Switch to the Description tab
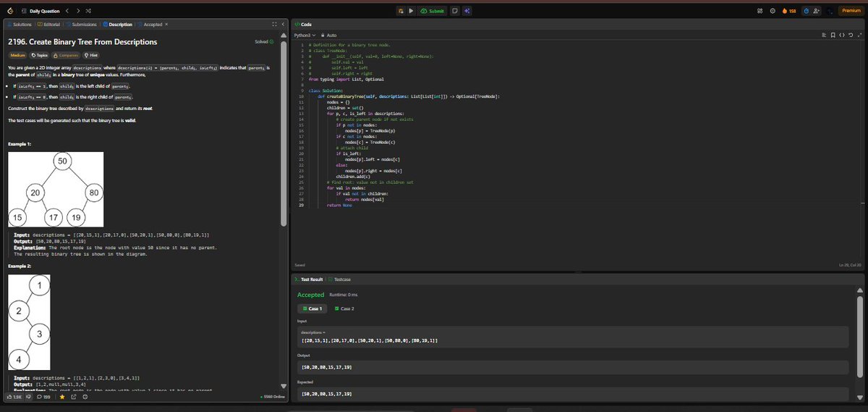 click(x=116, y=25)
